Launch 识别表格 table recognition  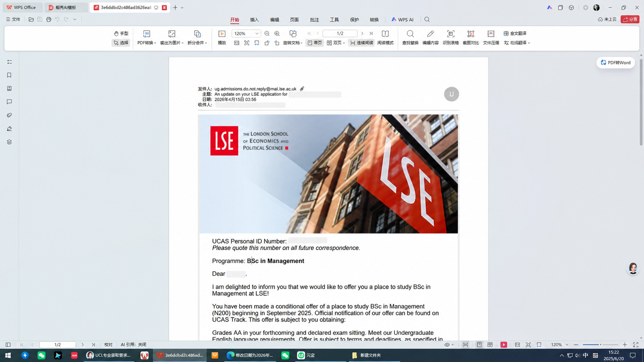[451, 38]
